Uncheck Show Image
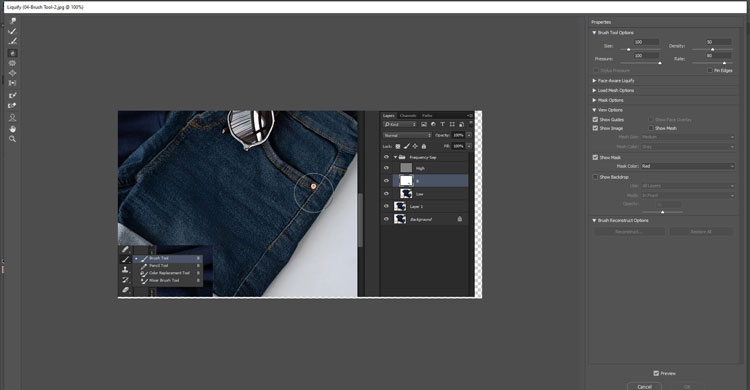Viewport: 750px width, 390px height. point(596,128)
